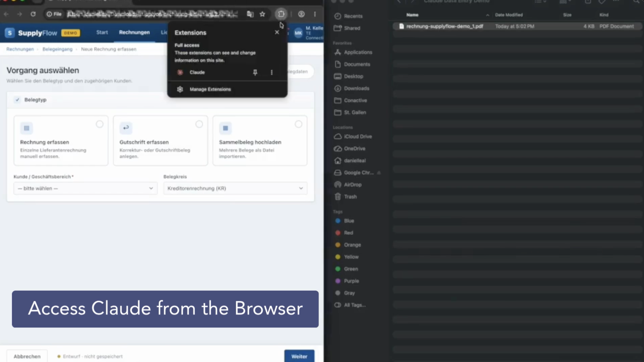Eject the Google Chrome volume
The width and height of the screenshot is (644, 362).
(x=379, y=173)
